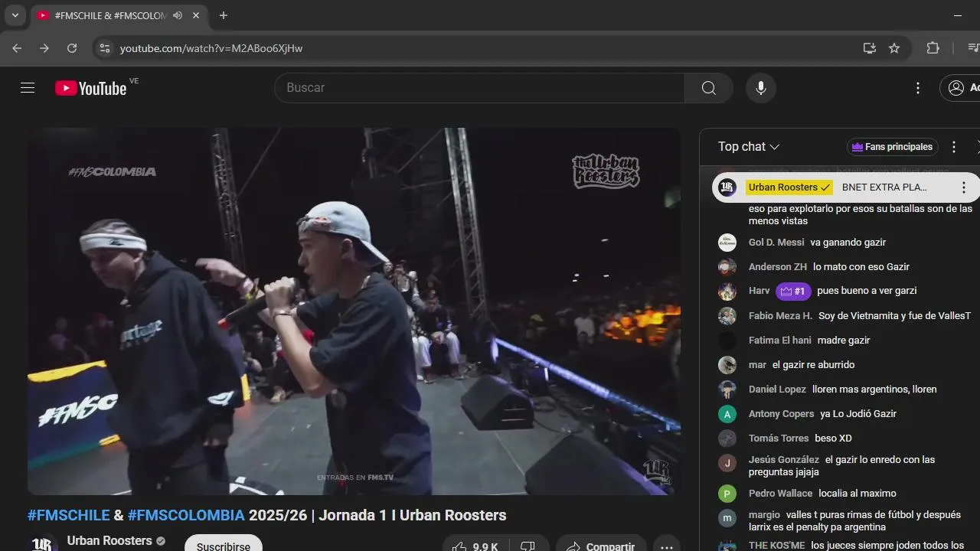
Task: Open the browser extensions puzzle icon
Action: [933, 48]
